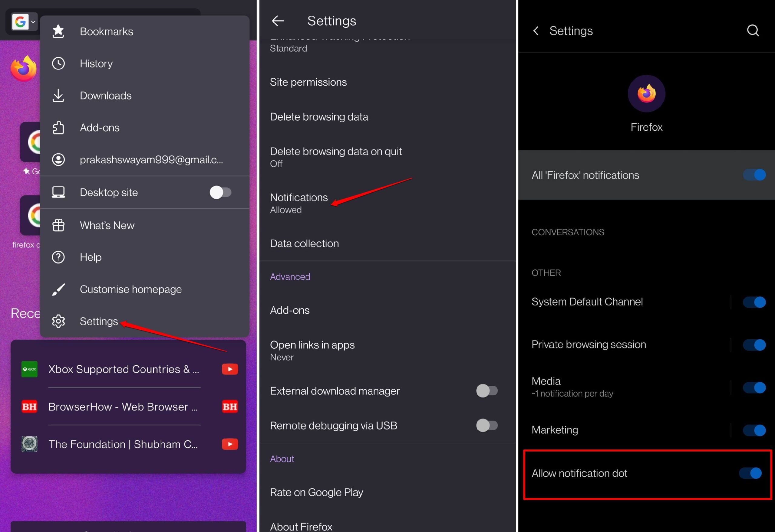The height and width of the screenshot is (532, 775).
Task: Open Firefox Settings menu
Action: (x=99, y=321)
